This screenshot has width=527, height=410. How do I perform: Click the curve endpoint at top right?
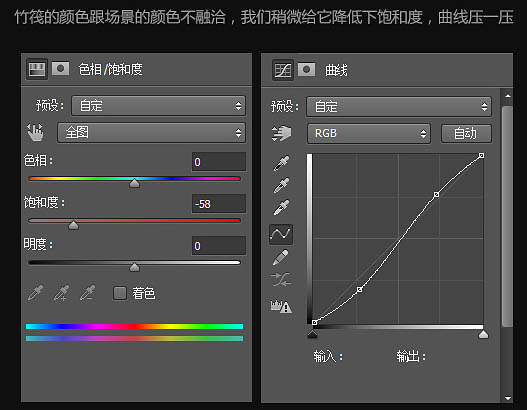481,156
